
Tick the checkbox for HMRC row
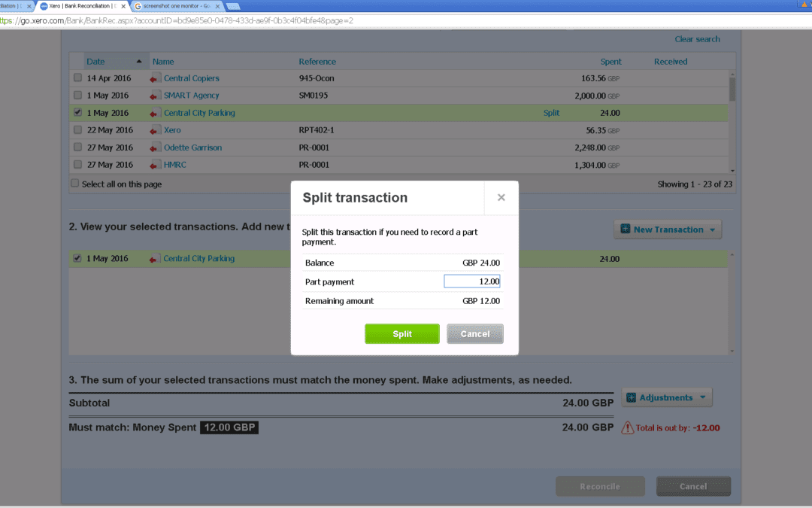point(77,164)
